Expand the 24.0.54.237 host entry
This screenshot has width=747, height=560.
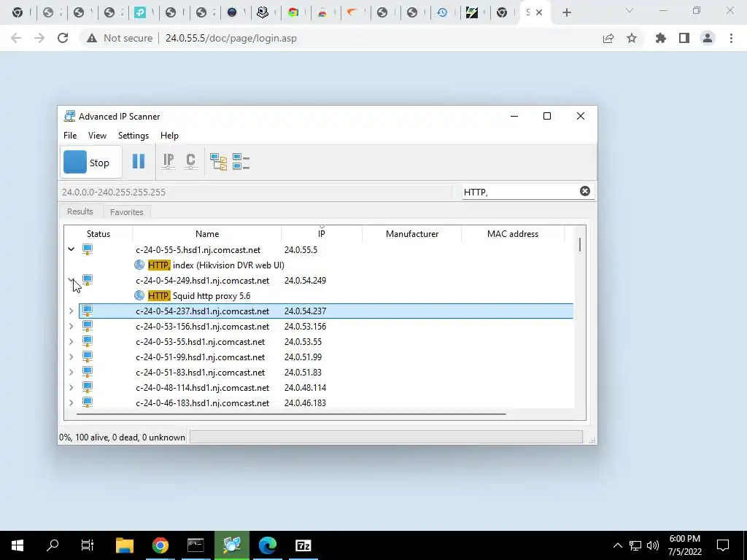(x=71, y=311)
